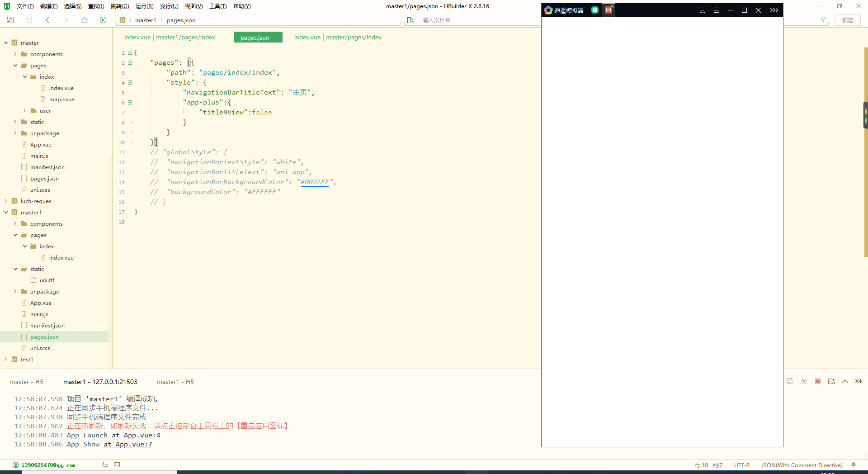Screen dimensions: 868x474
Task: Click the restart app console icon
Action: (791, 381)
